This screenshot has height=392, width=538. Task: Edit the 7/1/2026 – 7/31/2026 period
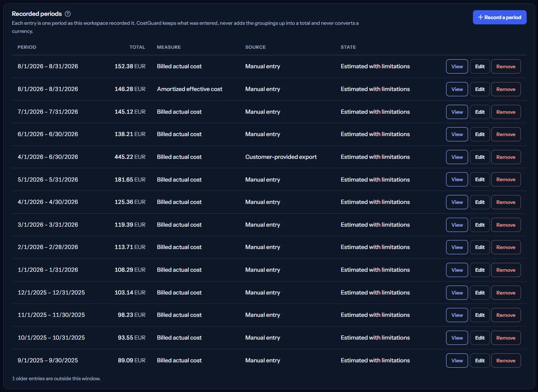(x=480, y=112)
